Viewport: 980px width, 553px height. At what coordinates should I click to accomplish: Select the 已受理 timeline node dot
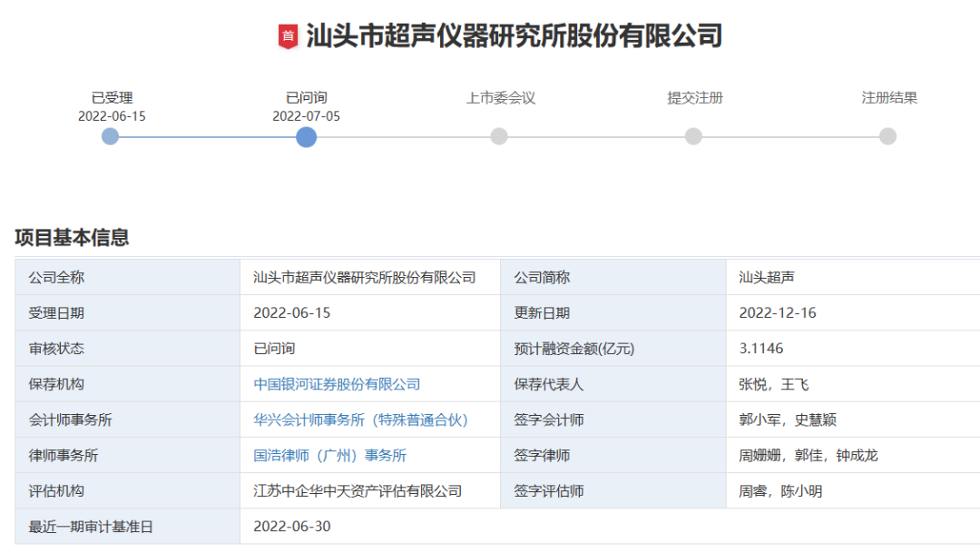[110, 136]
